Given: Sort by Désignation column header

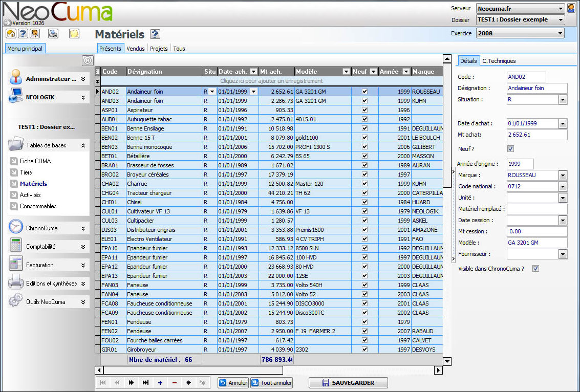Looking at the screenshot, I should (164, 72).
